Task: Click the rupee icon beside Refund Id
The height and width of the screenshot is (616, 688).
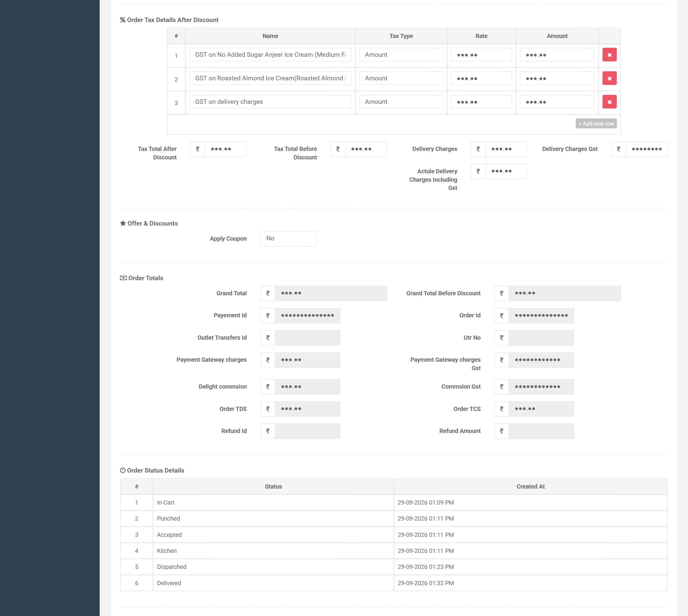Action: click(268, 431)
